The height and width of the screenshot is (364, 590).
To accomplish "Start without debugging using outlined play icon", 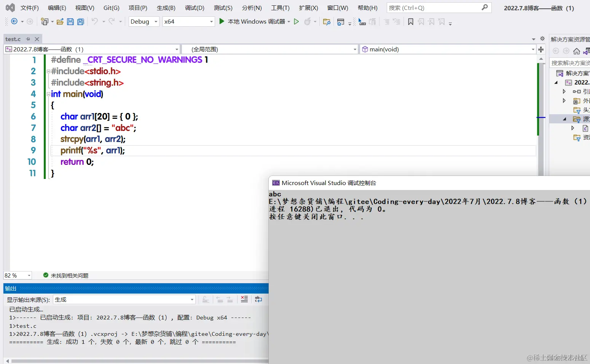I will pyautogui.click(x=297, y=22).
